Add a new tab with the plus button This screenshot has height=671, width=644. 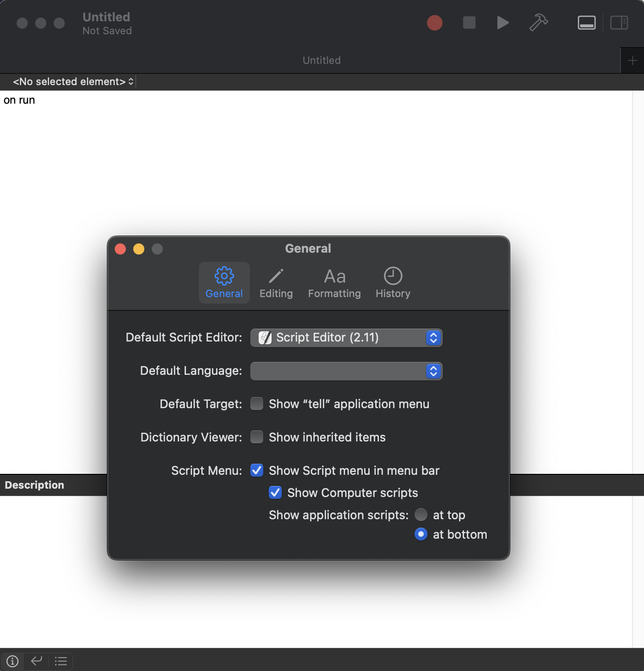(632, 61)
